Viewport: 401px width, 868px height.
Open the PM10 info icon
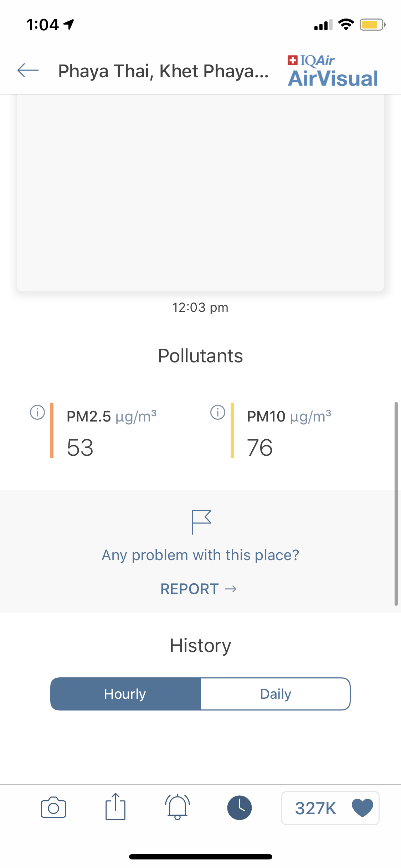[x=218, y=412]
